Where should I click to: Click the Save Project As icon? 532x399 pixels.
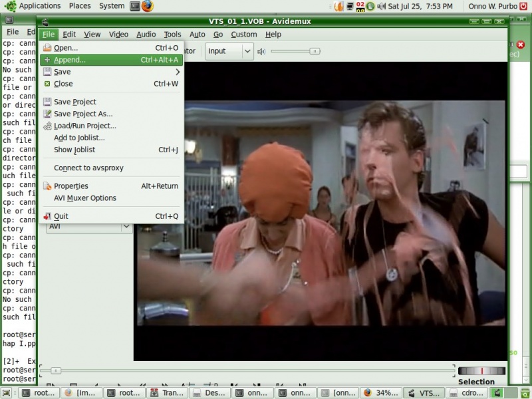click(x=49, y=114)
